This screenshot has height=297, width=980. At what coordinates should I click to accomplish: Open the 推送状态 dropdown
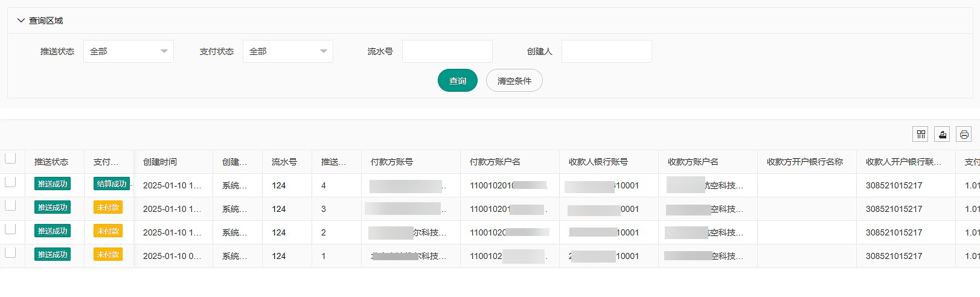(128, 51)
